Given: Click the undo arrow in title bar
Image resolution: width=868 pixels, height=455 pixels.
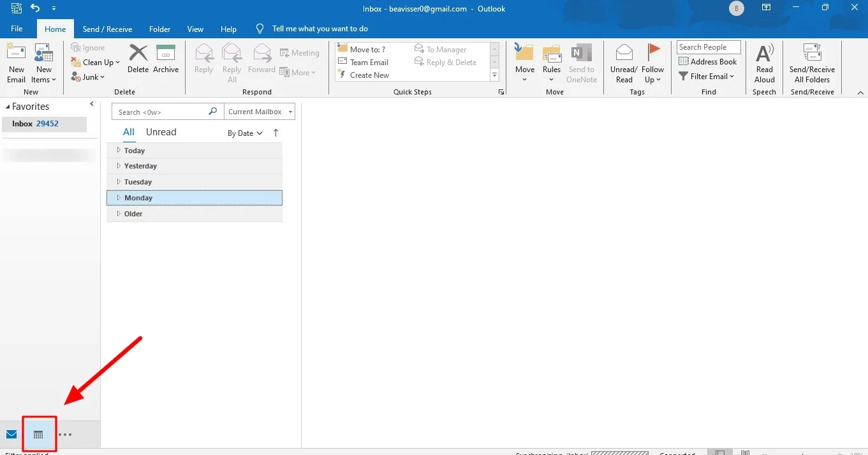Looking at the screenshot, I should click(x=35, y=8).
